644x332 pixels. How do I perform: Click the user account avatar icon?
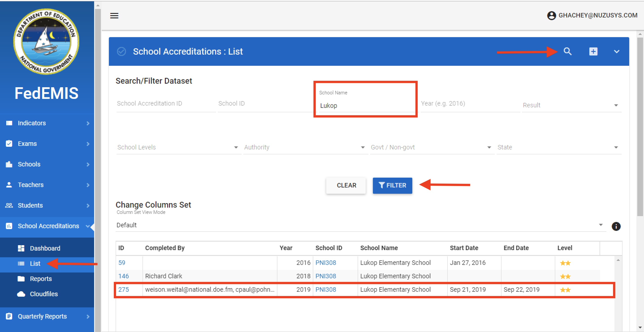tap(551, 15)
